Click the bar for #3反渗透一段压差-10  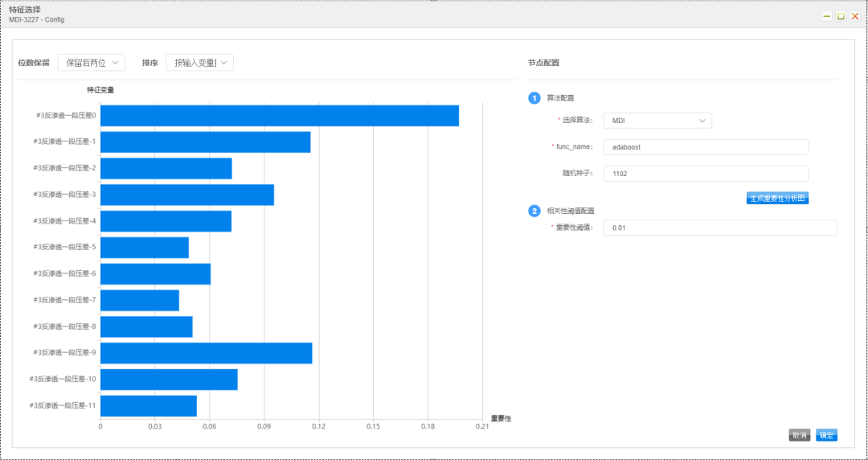tap(169, 380)
